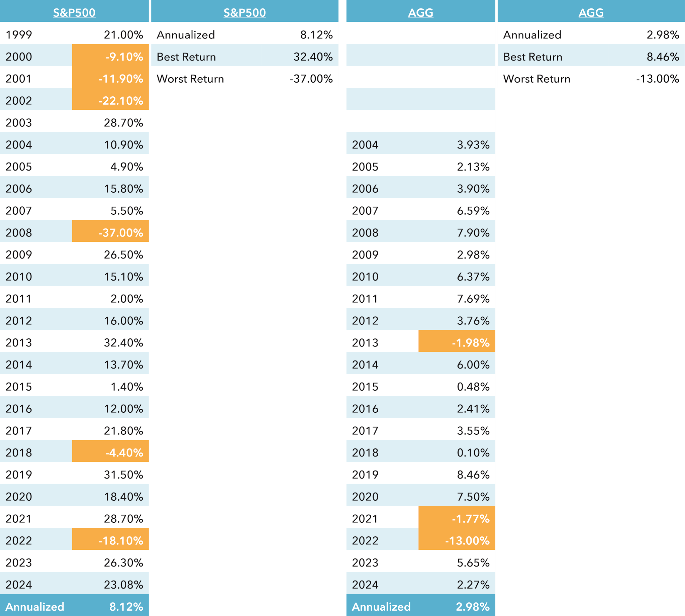Select the highlighted -4.40% cell for 2018
Viewport: 685px width, 616px height.
[x=110, y=451]
